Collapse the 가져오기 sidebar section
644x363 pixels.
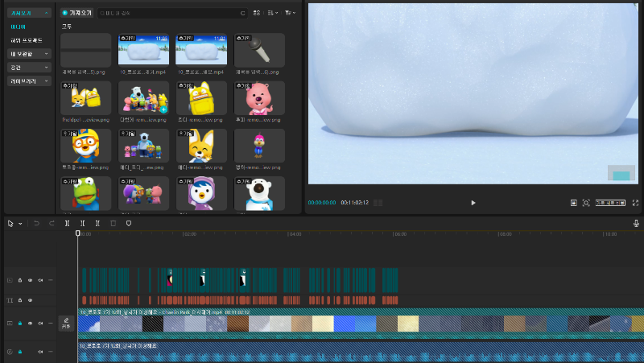coord(29,13)
